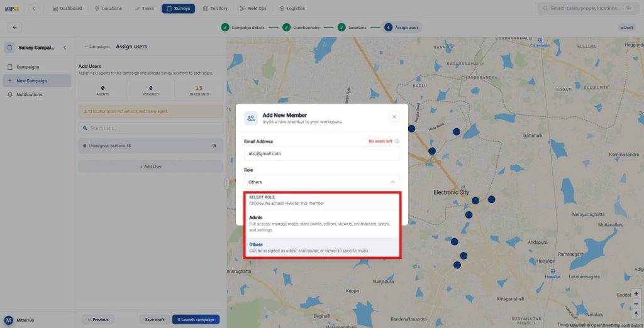Go to the Campaign details step
The width and height of the screenshot is (644, 328).
coord(243,28)
